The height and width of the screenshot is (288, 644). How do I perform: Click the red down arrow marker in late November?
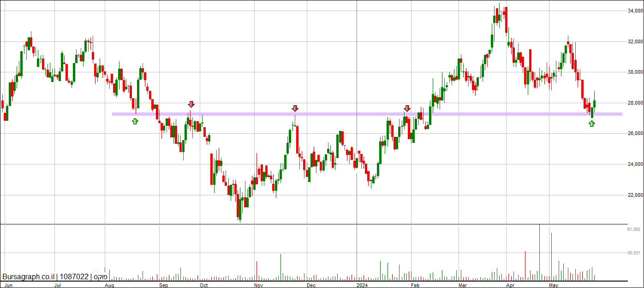[x=295, y=109]
